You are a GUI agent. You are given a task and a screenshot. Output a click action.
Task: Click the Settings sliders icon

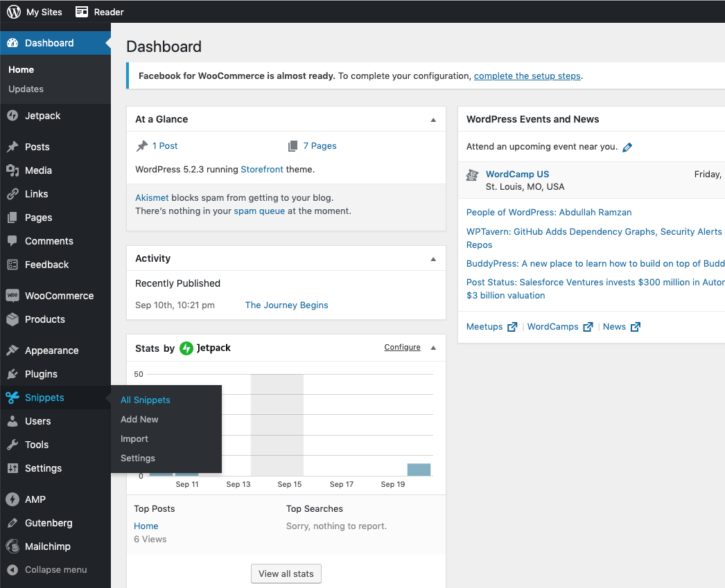tap(12, 468)
